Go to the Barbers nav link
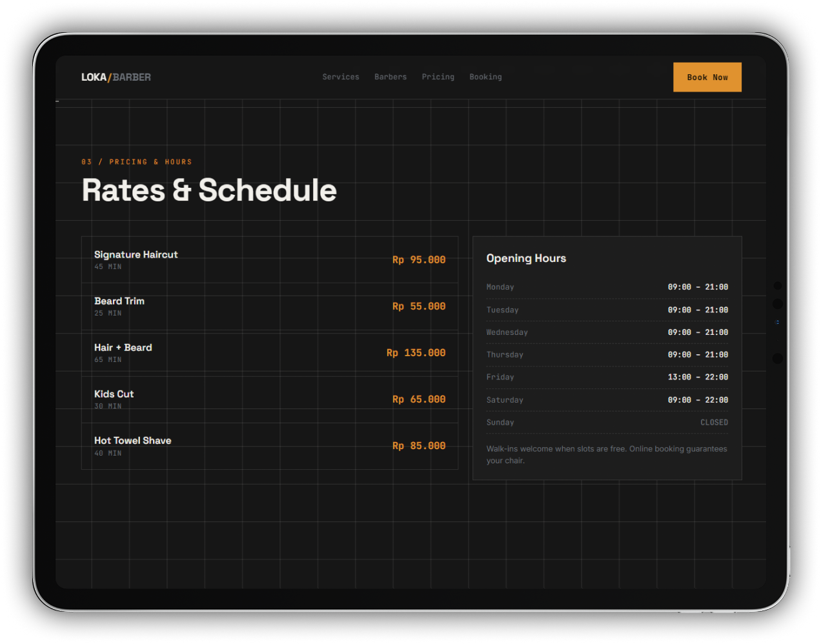 coord(390,77)
